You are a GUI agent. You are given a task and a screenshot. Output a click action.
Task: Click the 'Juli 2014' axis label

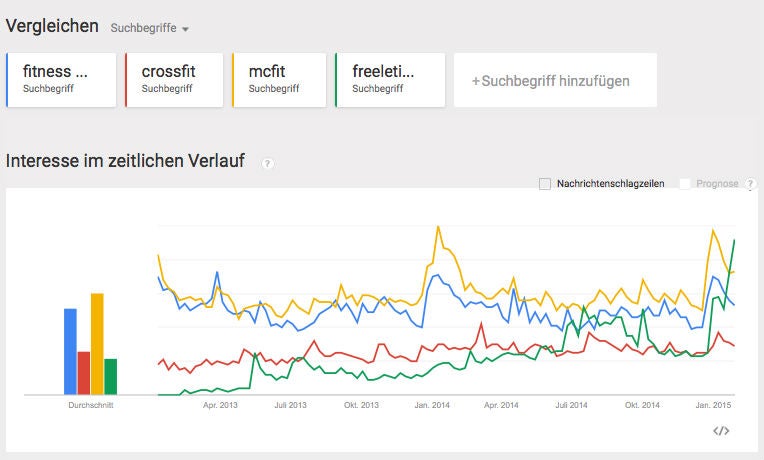tap(571, 406)
